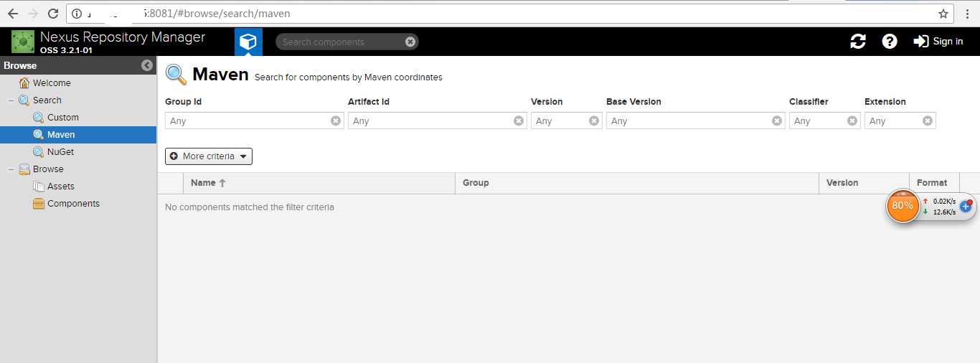
Task: Clear the Version field
Action: point(594,121)
